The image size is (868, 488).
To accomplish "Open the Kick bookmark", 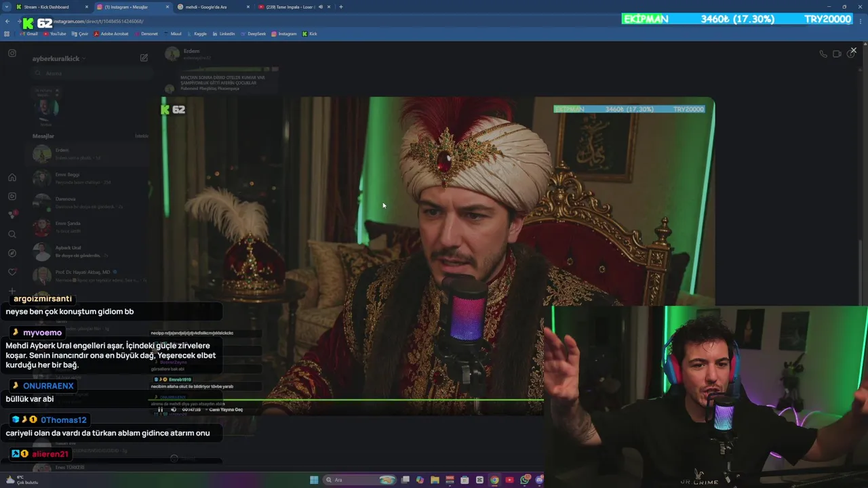I will [310, 33].
